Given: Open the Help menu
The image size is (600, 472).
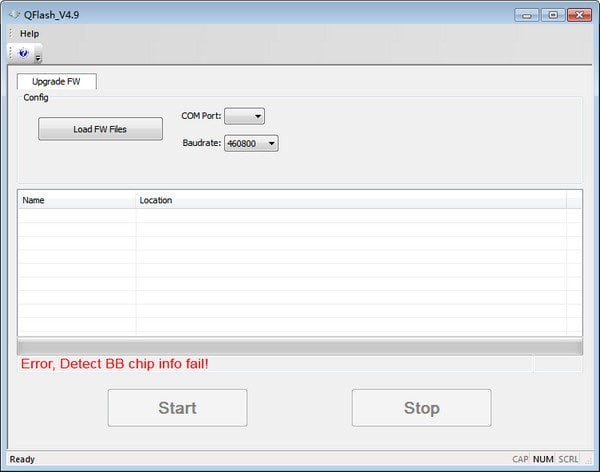Looking at the screenshot, I should [x=29, y=33].
